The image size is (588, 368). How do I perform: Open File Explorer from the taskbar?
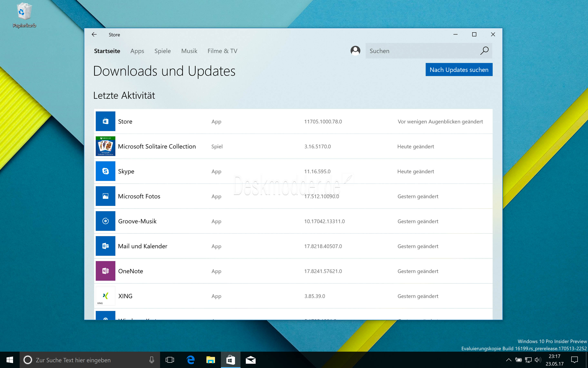(x=211, y=360)
